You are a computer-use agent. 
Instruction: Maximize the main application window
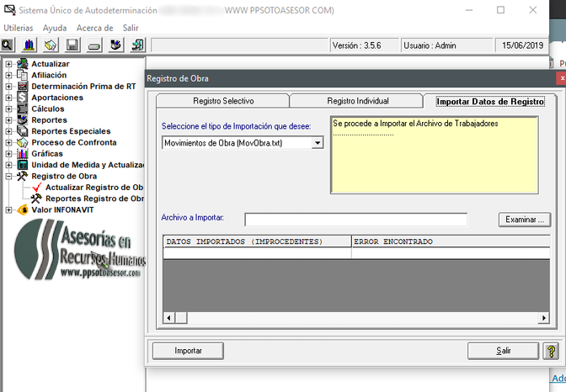500,10
